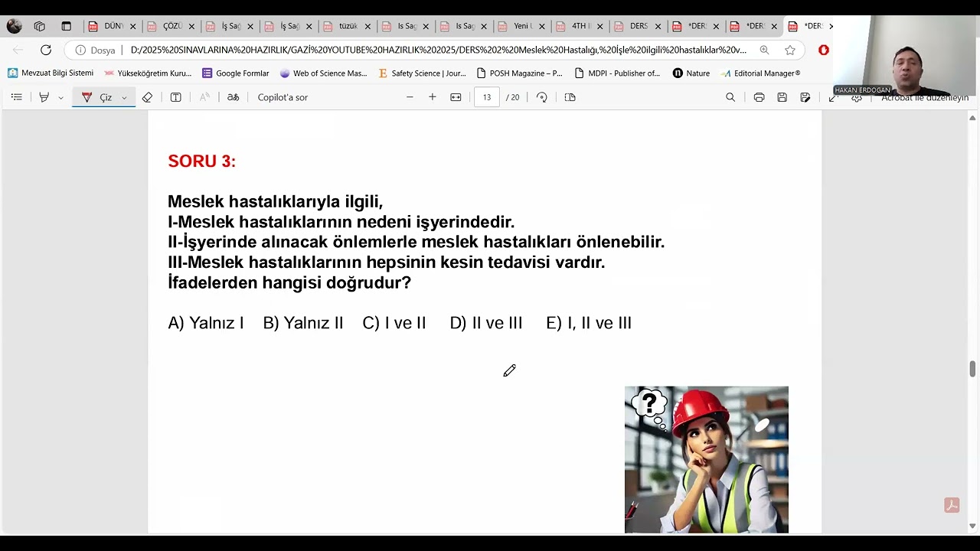Open Google Formlar bookmark
This screenshot has height=551, width=980.
236,73
